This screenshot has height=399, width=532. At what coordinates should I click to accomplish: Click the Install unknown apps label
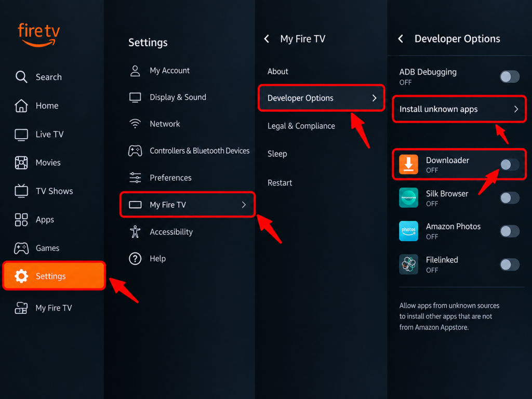coord(438,109)
